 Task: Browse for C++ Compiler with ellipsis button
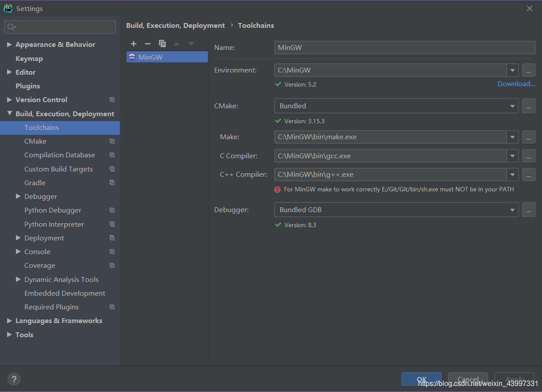click(529, 175)
